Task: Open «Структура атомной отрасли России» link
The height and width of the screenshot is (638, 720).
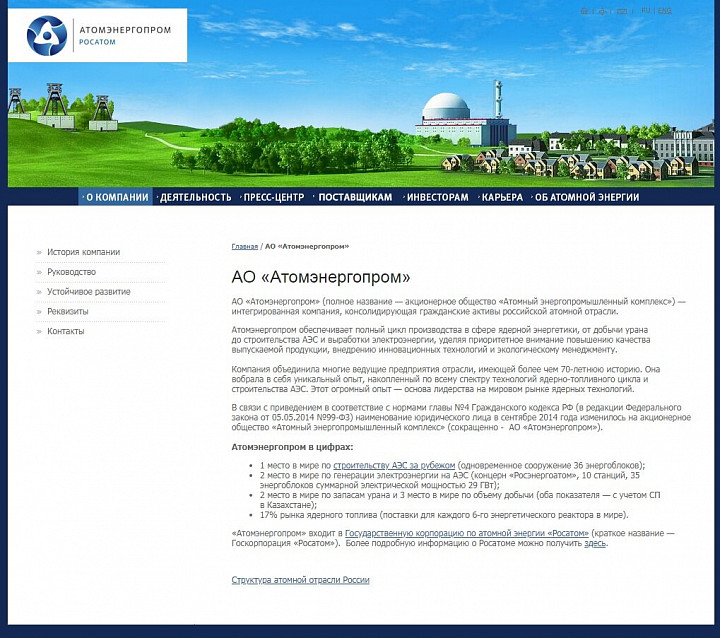Action: point(300,580)
